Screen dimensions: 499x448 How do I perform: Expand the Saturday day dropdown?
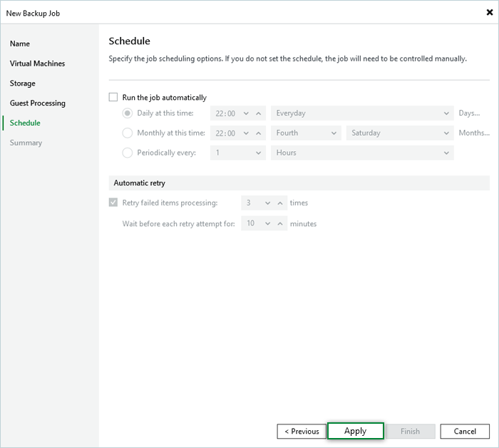399,133
